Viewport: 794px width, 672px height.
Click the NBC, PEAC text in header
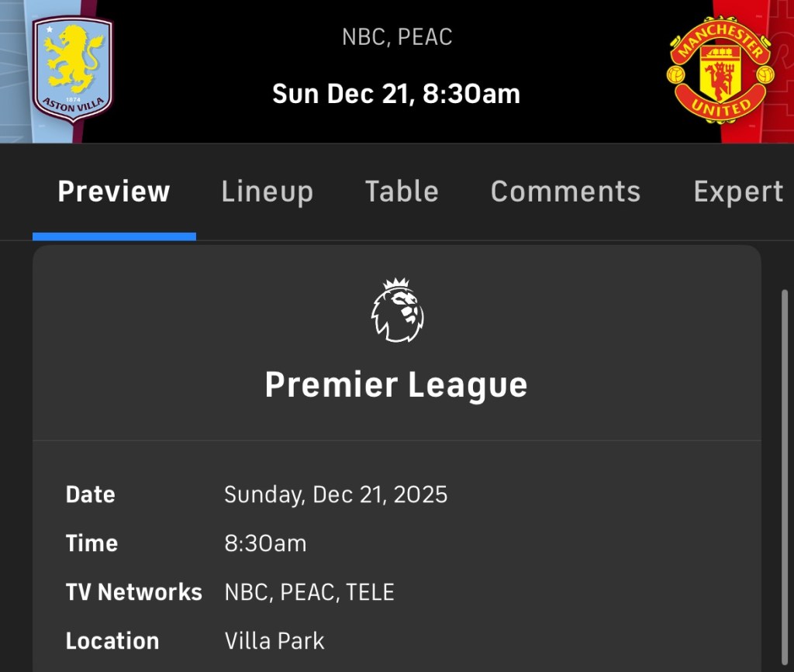pyautogui.click(x=397, y=36)
